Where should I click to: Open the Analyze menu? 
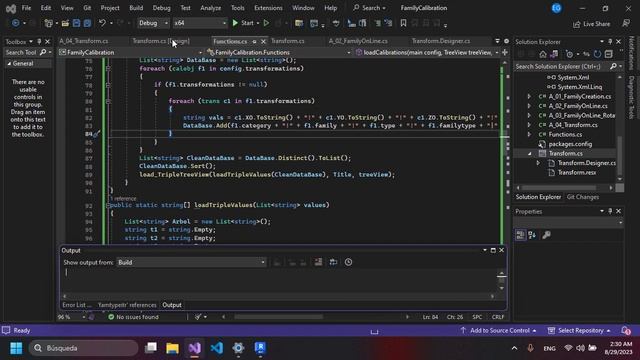[x=210, y=8]
